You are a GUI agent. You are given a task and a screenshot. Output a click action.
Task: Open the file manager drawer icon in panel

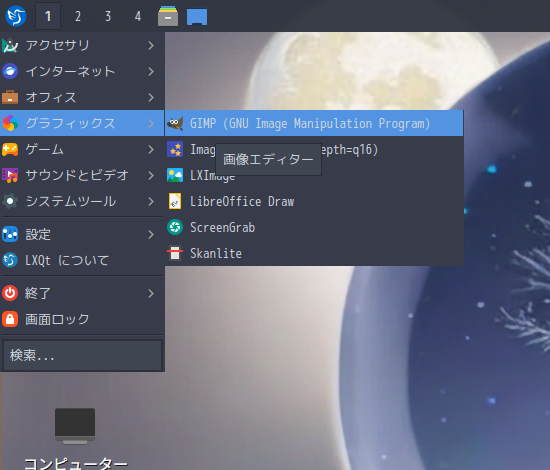[x=168, y=16]
